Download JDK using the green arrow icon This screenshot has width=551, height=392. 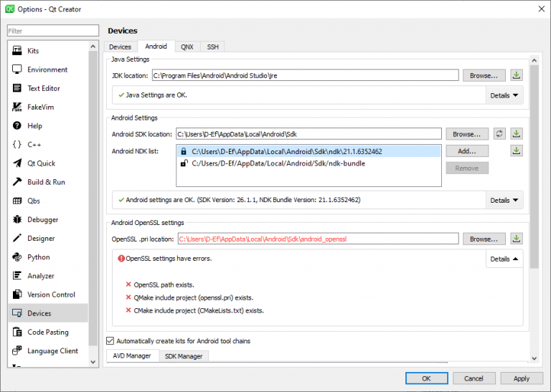517,75
